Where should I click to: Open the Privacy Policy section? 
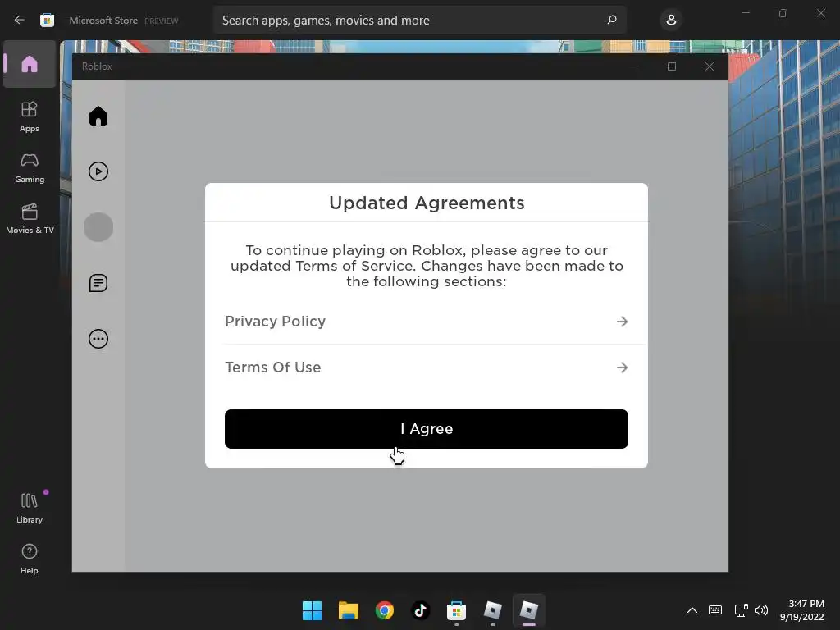click(x=427, y=322)
